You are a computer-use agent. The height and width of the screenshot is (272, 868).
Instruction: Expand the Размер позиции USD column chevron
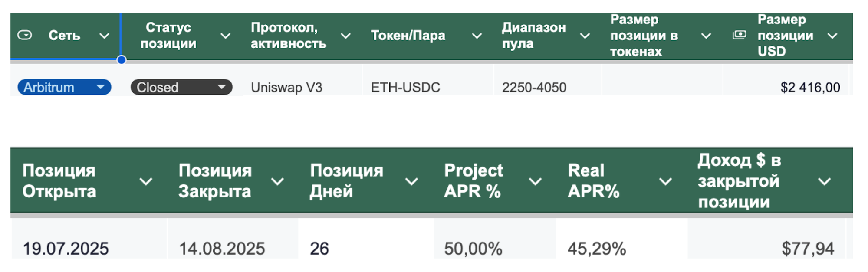(x=832, y=36)
